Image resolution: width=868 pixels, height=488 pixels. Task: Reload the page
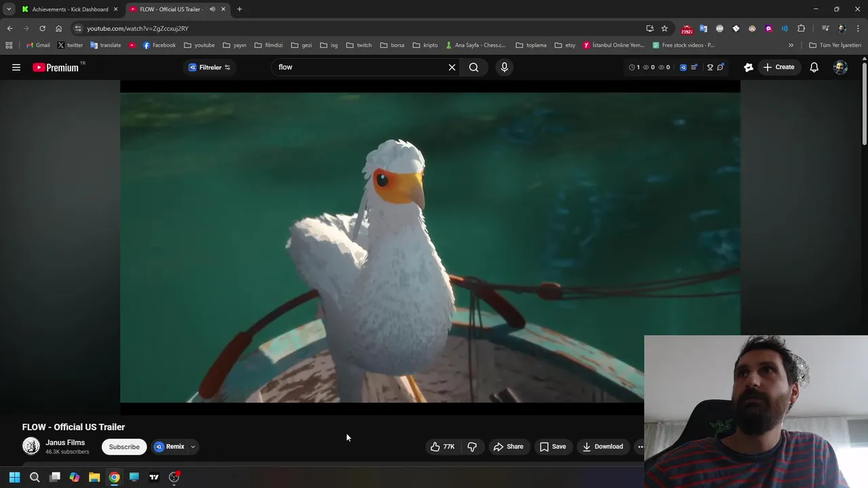pyautogui.click(x=42, y=28)
